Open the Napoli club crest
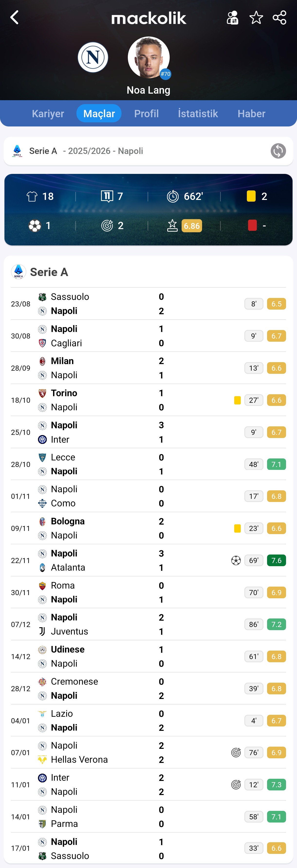297x868 pixels. pyautogui.click(x=93, y=57)
